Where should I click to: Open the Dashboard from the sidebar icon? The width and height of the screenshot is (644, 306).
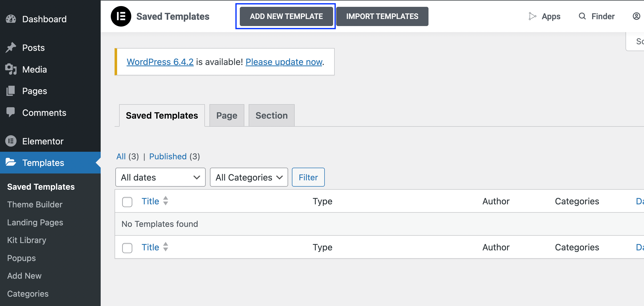coord(11,19)
